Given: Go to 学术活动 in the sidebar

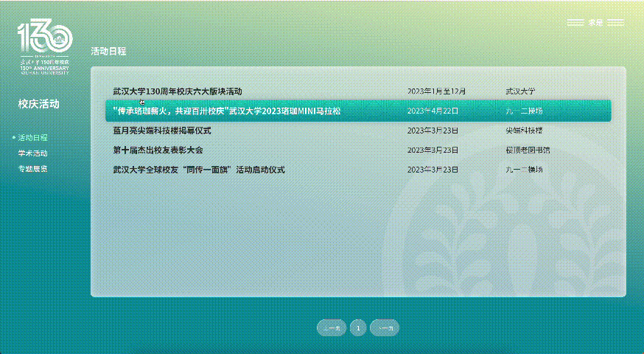Looking at the screenshot, I should coord(33,153).
